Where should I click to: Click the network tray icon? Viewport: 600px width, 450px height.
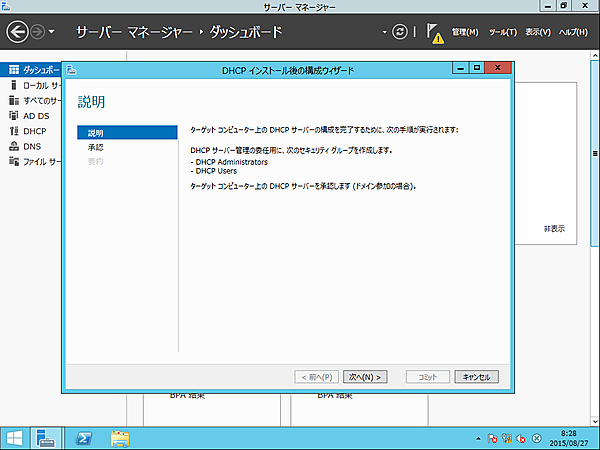[507, 439]
